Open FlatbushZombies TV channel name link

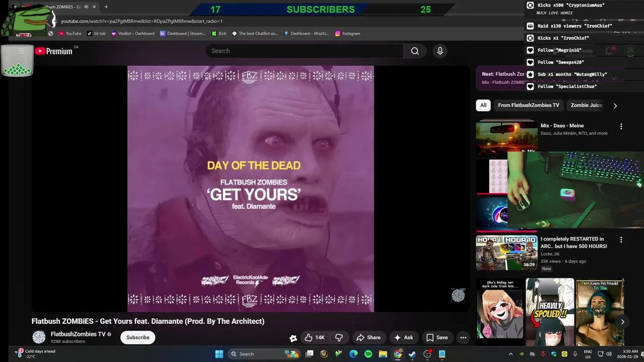(78, 334)
